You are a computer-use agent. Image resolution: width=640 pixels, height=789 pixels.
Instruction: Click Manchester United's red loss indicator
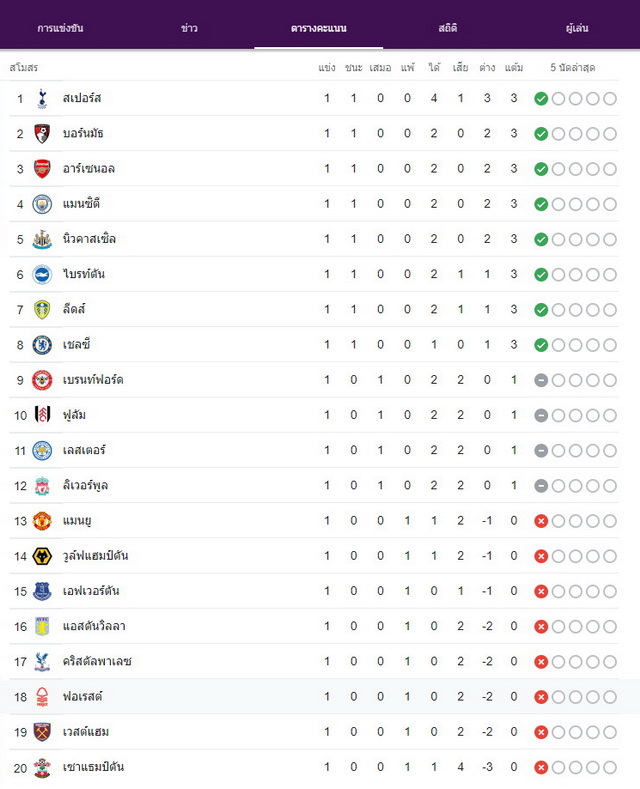tap(541, 521)
